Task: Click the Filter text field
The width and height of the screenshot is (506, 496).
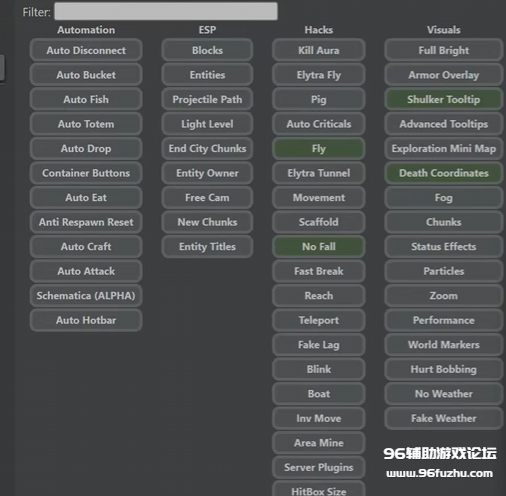Action: point(166,11)
